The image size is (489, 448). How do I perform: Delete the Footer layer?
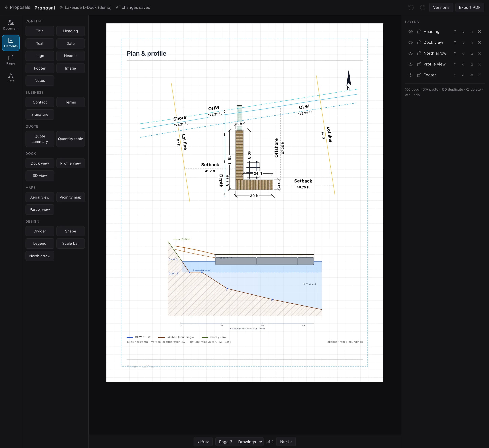[x=479, y=75]
